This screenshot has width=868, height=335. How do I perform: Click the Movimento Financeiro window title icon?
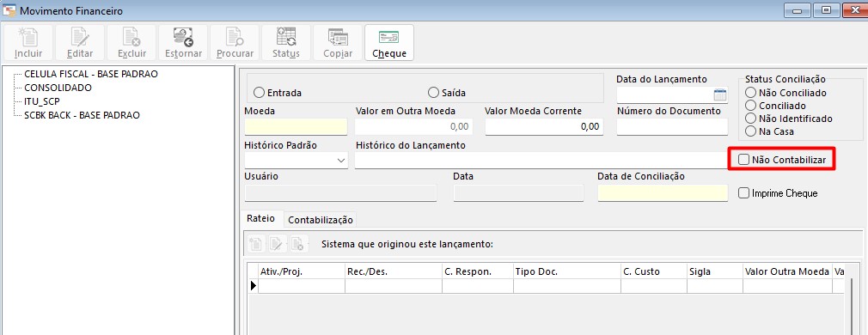click(x=9, y=10)
